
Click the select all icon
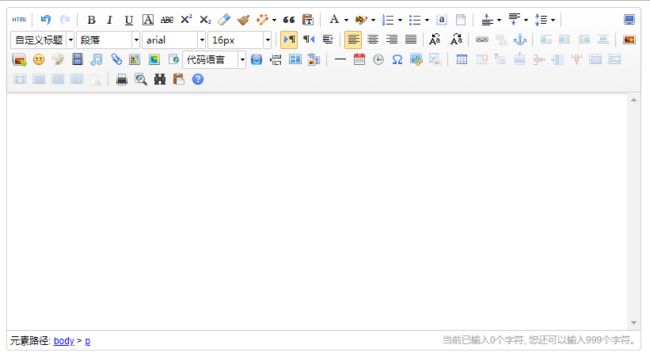(x=441, y=19)
